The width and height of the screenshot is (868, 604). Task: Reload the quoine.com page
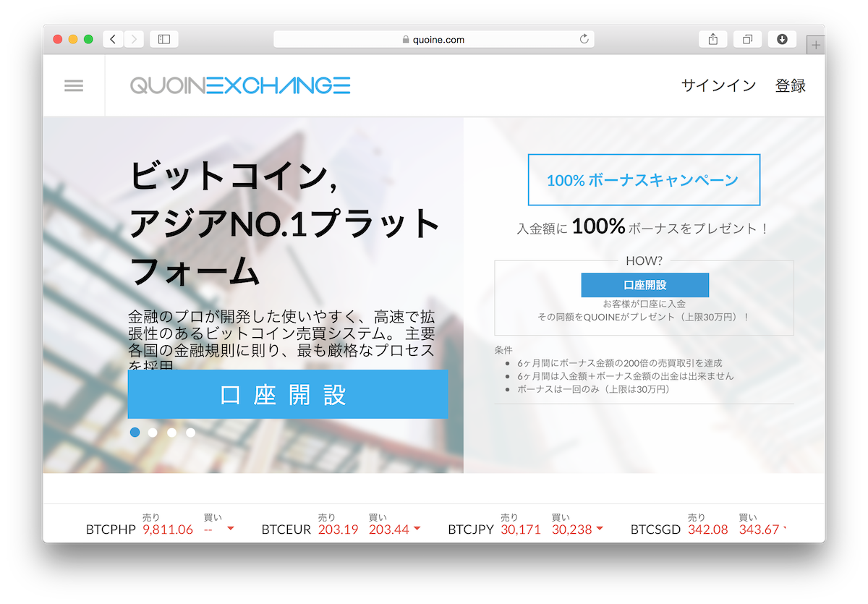[584, 39]
